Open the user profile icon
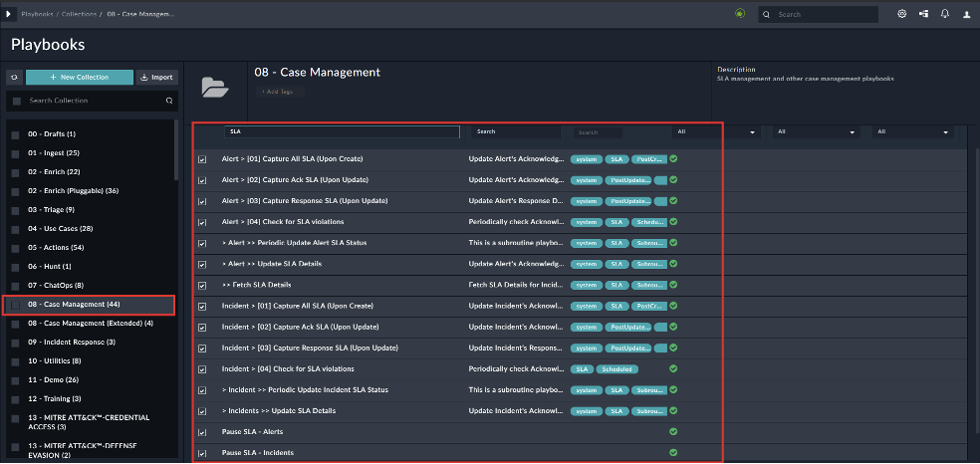 coord(966,14)
